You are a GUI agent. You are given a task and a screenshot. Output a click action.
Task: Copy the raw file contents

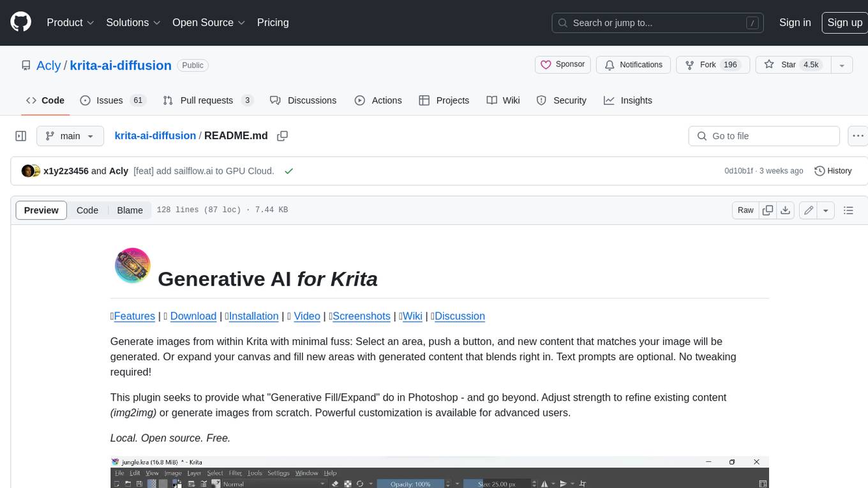point(768,210)
